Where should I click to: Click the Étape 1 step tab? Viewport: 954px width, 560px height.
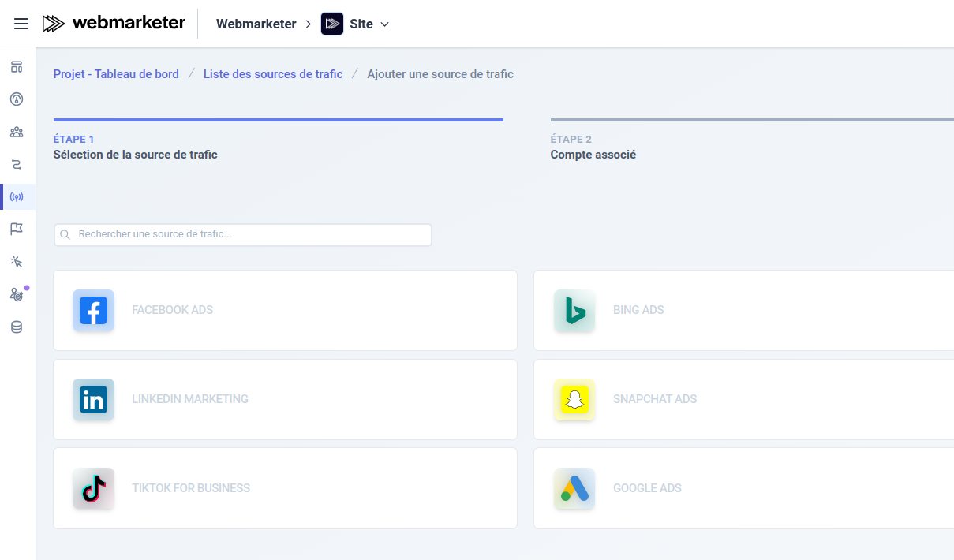pyautogui.click(x=135, y=147)
